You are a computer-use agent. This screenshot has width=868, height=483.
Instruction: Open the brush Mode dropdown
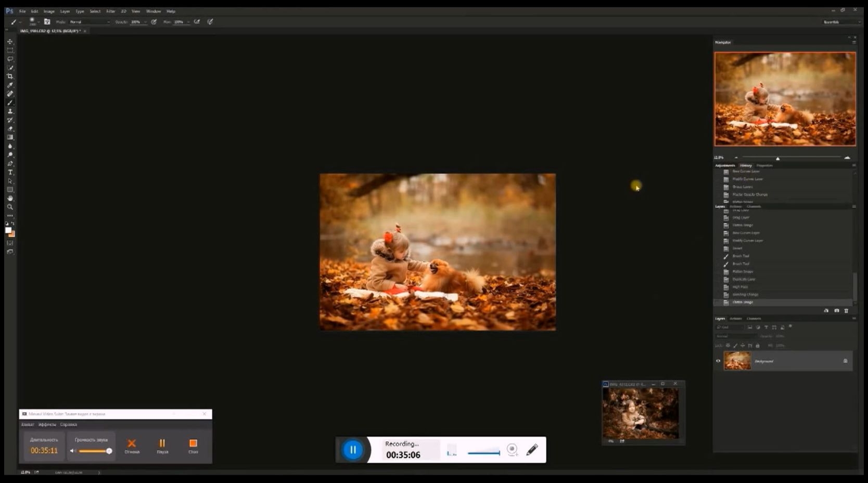(90, 22)
